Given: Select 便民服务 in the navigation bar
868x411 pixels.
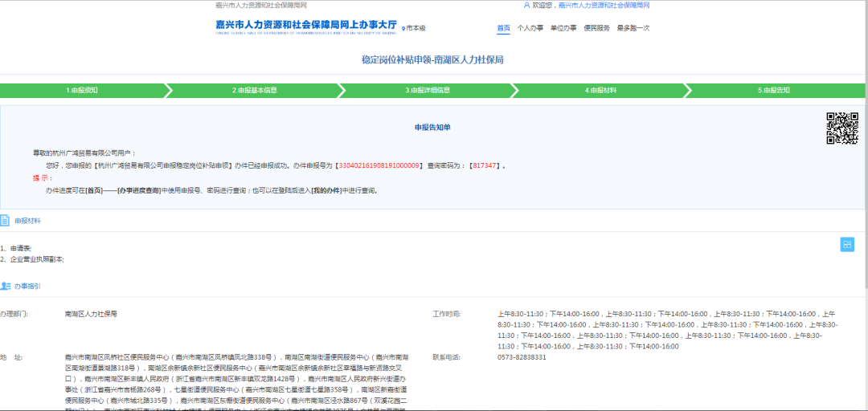Looking at the screenshot, I should click(596, 28).
